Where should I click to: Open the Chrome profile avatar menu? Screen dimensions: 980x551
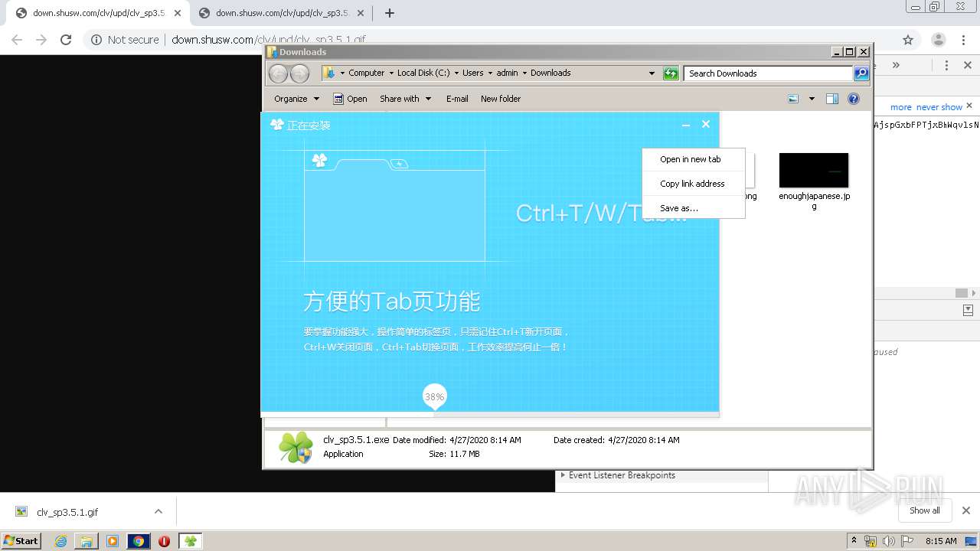(938, 40)
